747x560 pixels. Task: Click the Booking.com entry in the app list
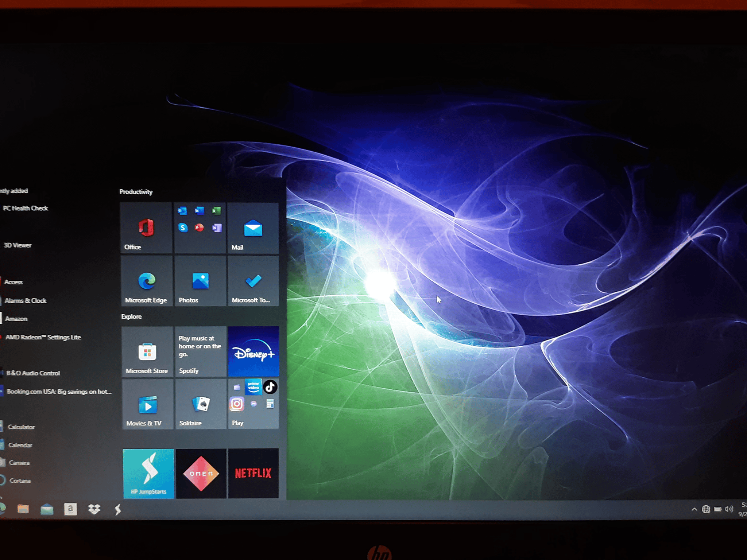[x=59, y=392]
